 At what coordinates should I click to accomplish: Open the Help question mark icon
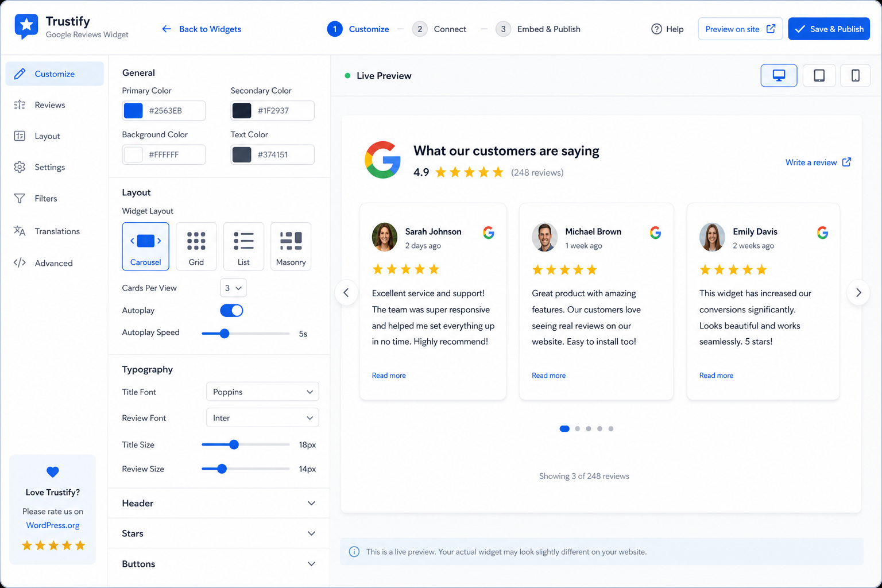tap(656, 29)
